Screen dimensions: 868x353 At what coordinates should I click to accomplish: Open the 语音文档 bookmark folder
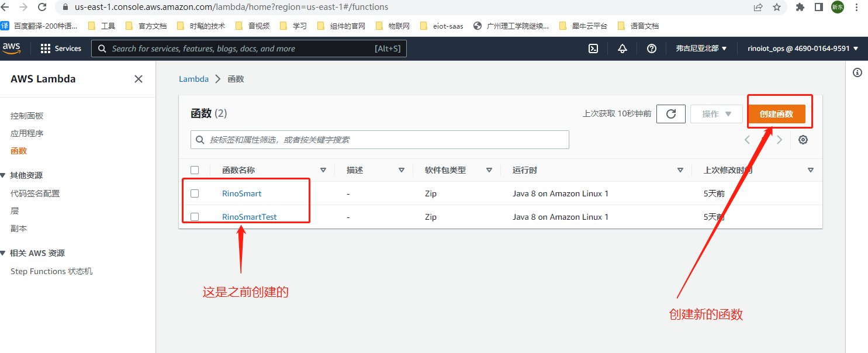coord(638,26)
